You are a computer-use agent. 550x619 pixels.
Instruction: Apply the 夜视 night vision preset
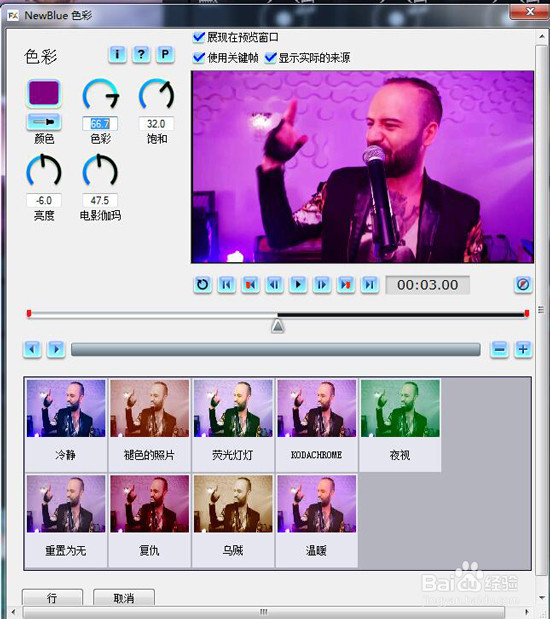coord(400,425)
